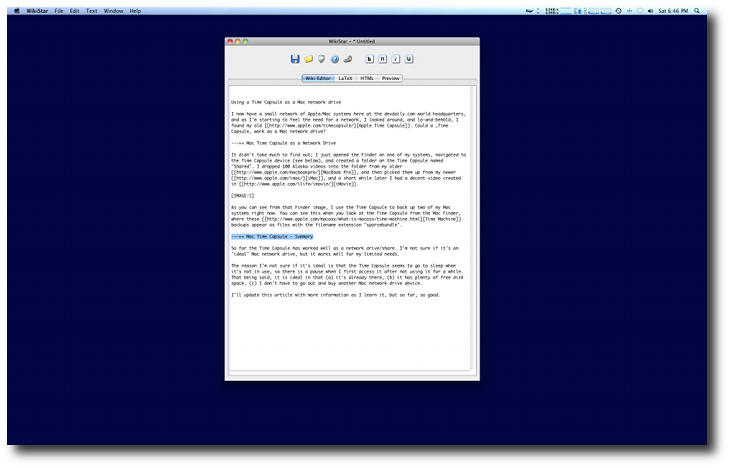Switch to the HTML tab
The width and height of the screenshot is (730, 468).
tap(367, 78)
